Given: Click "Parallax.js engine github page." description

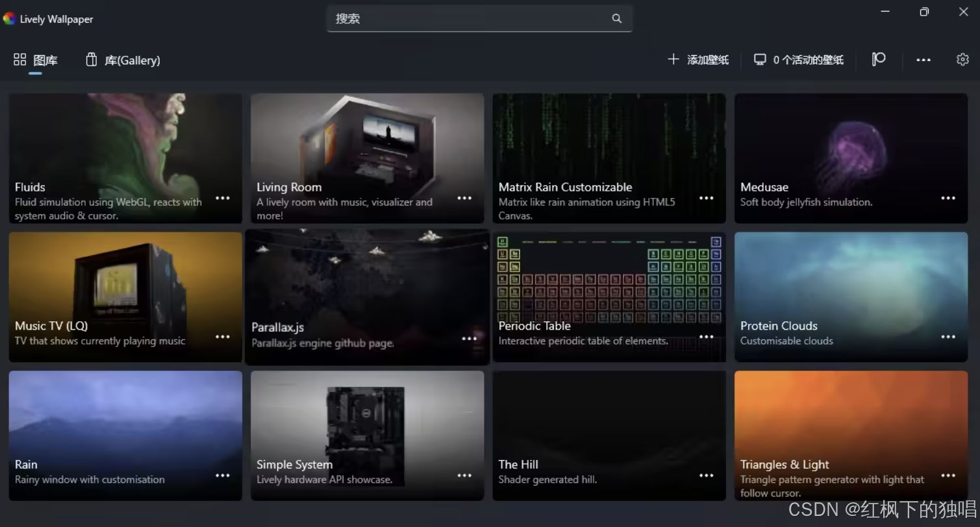Looking at the screenshot, I should [323, 343].
